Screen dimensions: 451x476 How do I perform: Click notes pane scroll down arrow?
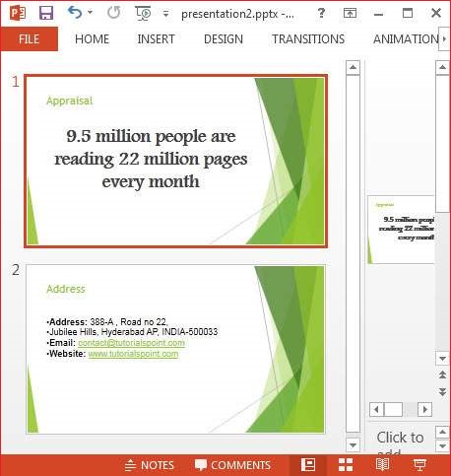coord(442,446)
